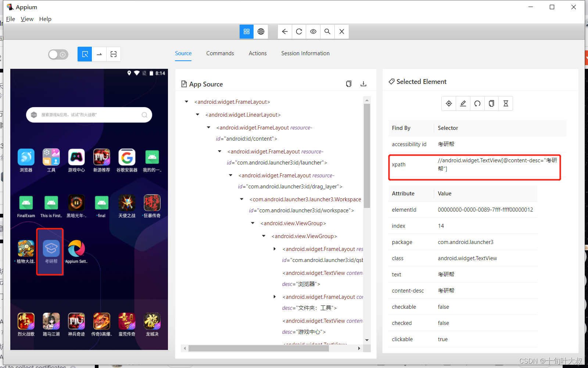Expand the 文件夹：工具 FrameLayout node
The width and height of the screenshot is (588, 368).
[x=275, y=297]
